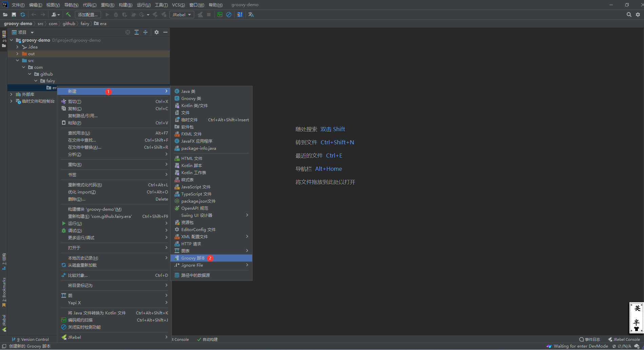This screenshot has height=350, width=644.
Task: Click the Build project hammer icon
Action: pyautogui.click(x=68, y=15)
